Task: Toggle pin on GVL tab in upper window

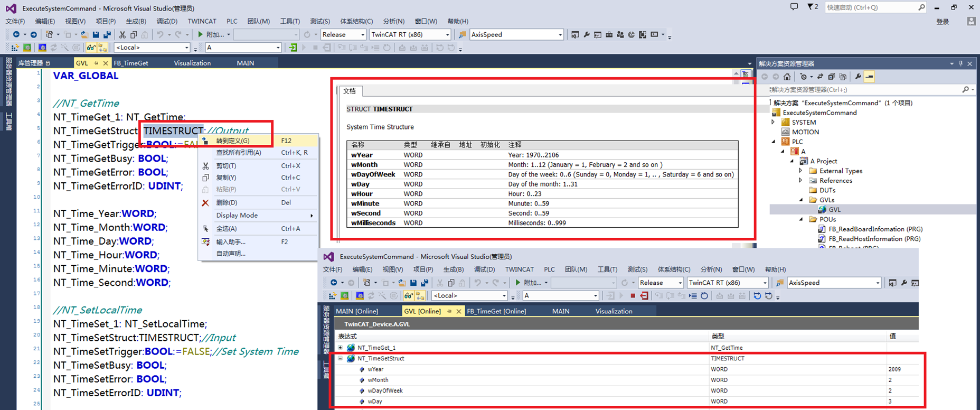Action: click(x=96, y=63)
